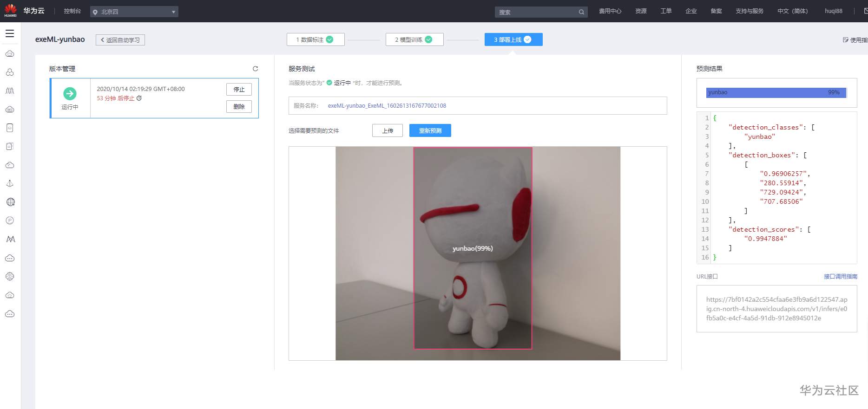This screenshot has height=409, width=868.
Task: Open the sidebar stacked documents icon
Action: click(10, 146)
